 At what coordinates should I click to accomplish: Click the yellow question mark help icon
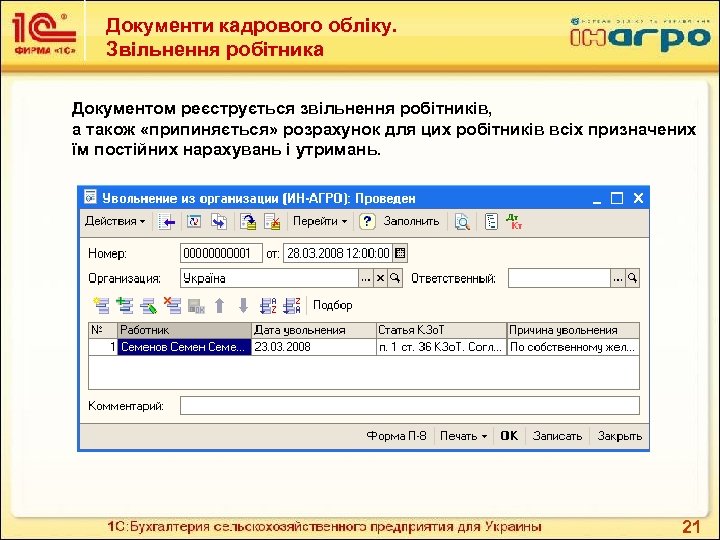pyautogui.click(x=367, y=222)
